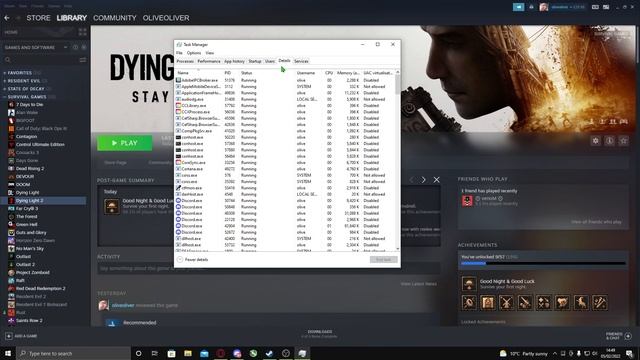The height and width of the screenshot is (360, 640).
Task: Select audiodg.exe row in Task Manager
Action: click(x=285, y=99)
